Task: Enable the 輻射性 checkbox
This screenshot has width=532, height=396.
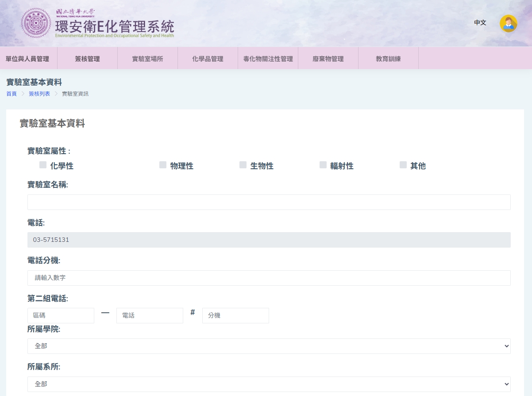Action: click(323, 165)
